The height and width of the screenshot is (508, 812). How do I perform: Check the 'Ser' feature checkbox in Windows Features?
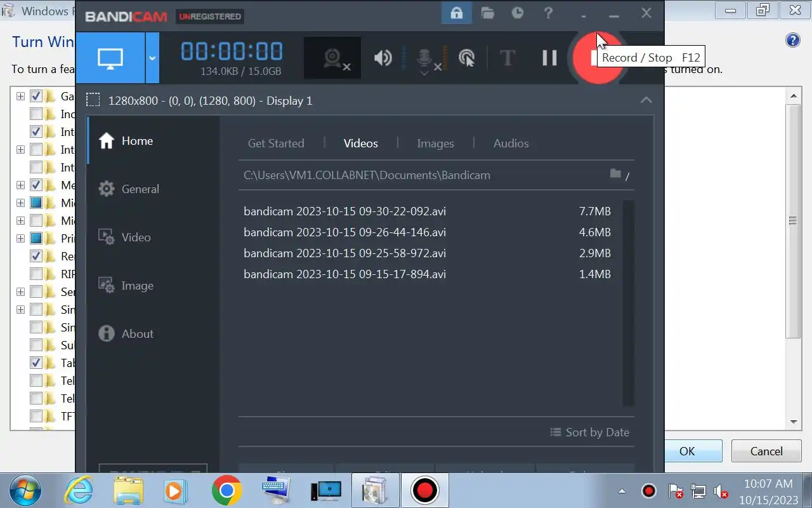tap(36, 292)
